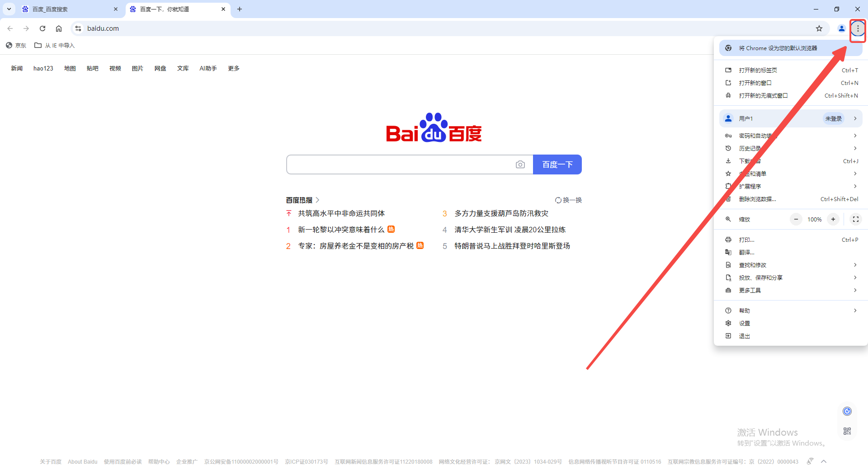Open the 京东 bookmark
Viewport: 868px width, 470px height.
(x=16, y=45)
